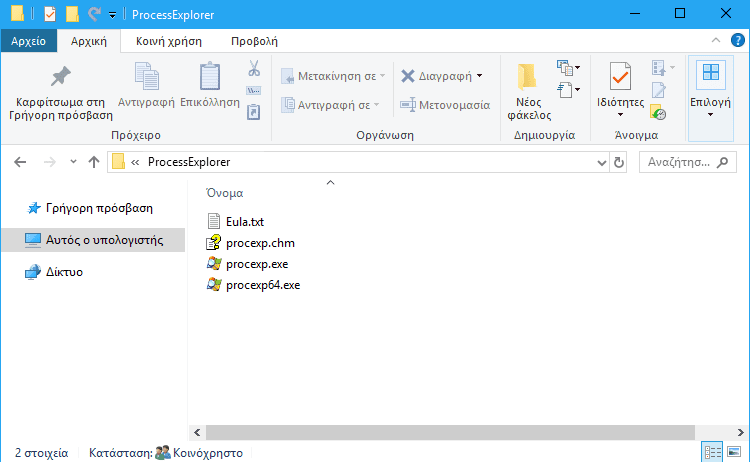Sort by the Όνομα column header
Screen dimensions: 750x462
coord(224,193)
